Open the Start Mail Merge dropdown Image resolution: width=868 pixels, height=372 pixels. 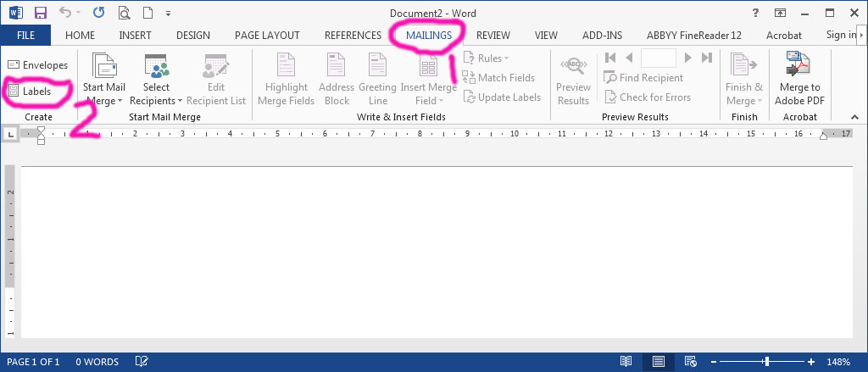click(x=104, y=80)
